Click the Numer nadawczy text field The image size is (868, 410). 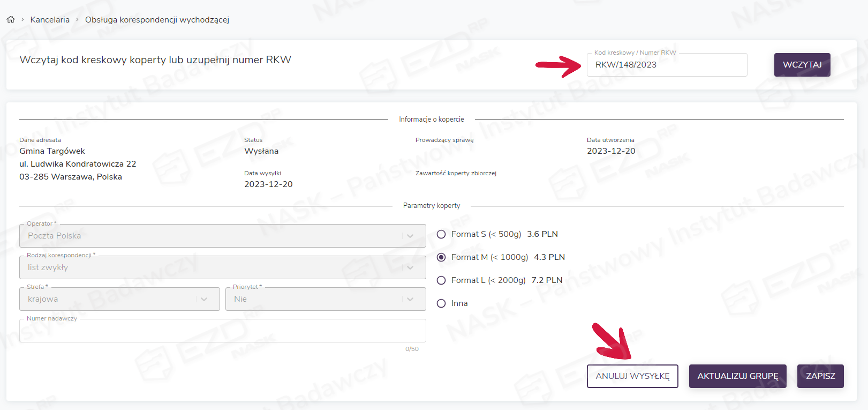(222, 331)
